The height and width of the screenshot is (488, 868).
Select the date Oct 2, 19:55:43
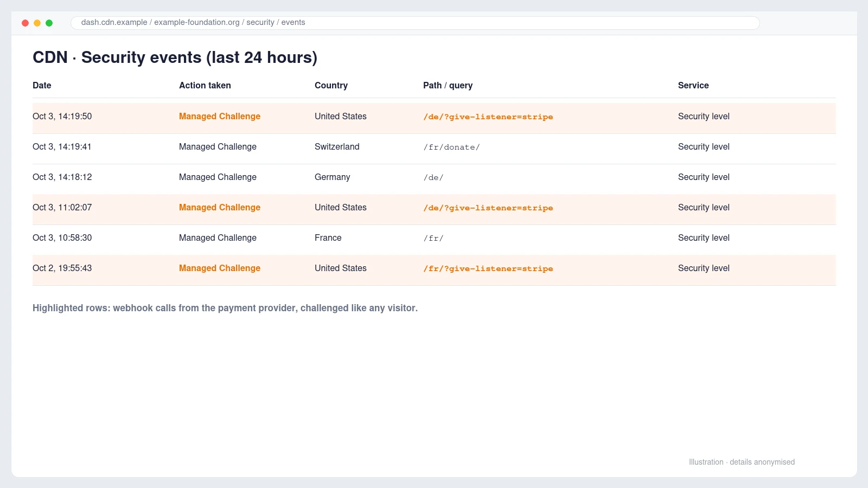coord(62,268)
